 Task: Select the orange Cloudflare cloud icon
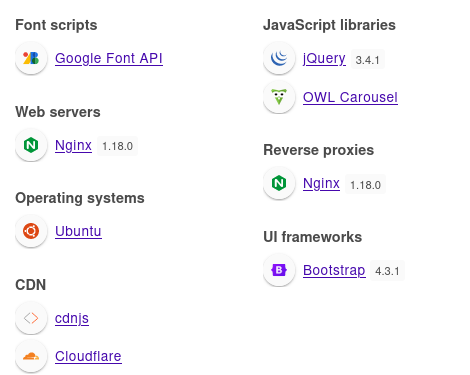point(31,356)
